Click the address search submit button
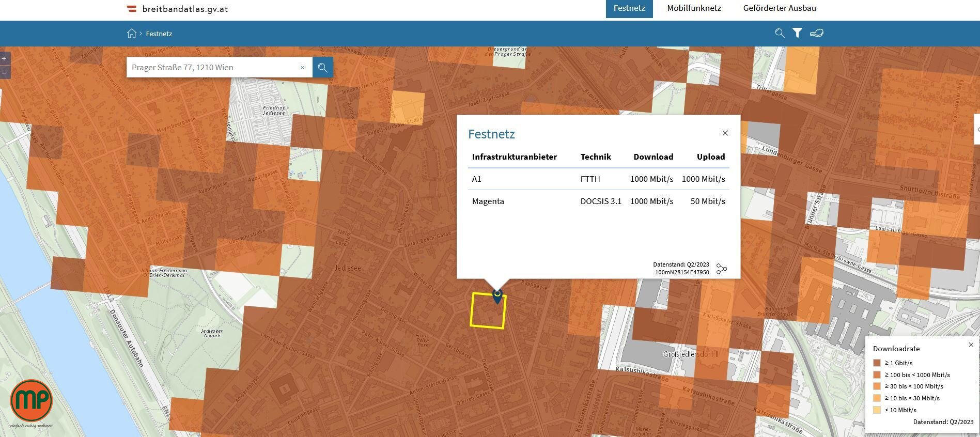Viewport: 980px width, 437px height. pos(322,68)
